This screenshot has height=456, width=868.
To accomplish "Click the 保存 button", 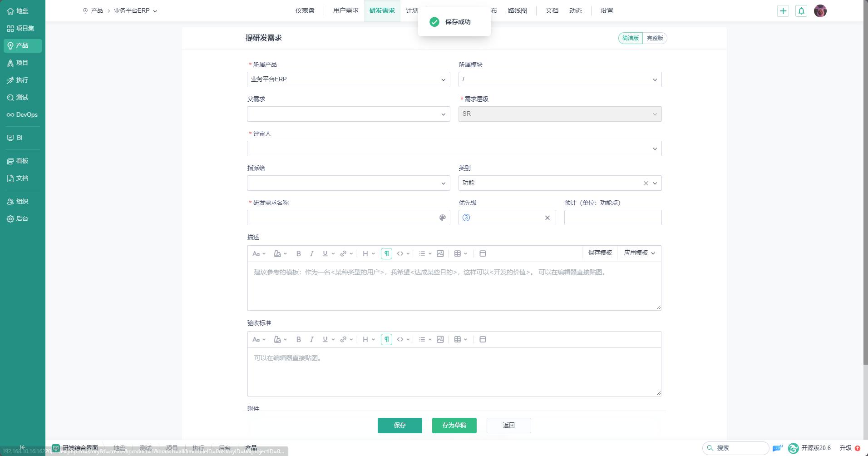I will (x=400, y=426).
